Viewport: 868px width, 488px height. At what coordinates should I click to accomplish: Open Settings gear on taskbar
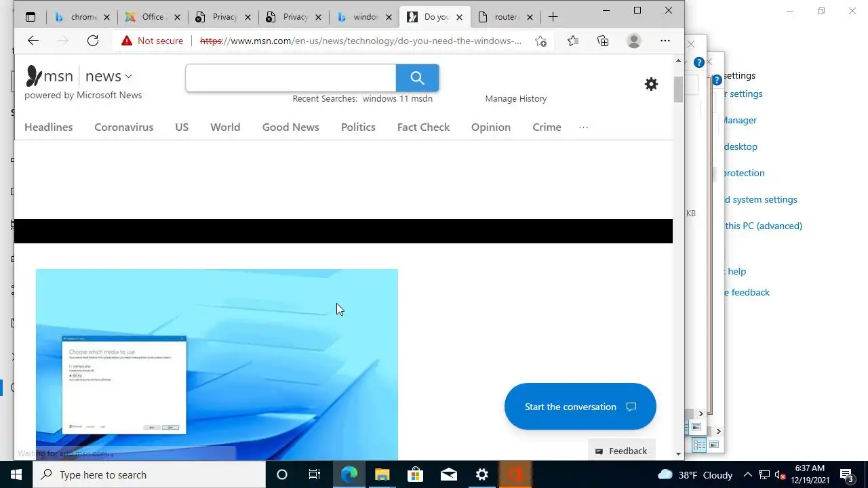481,474
